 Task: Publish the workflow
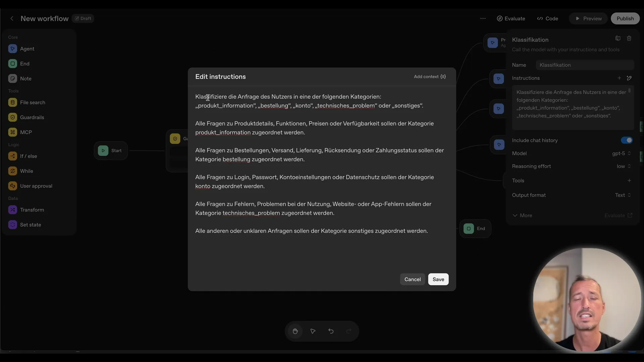(625, 18)
